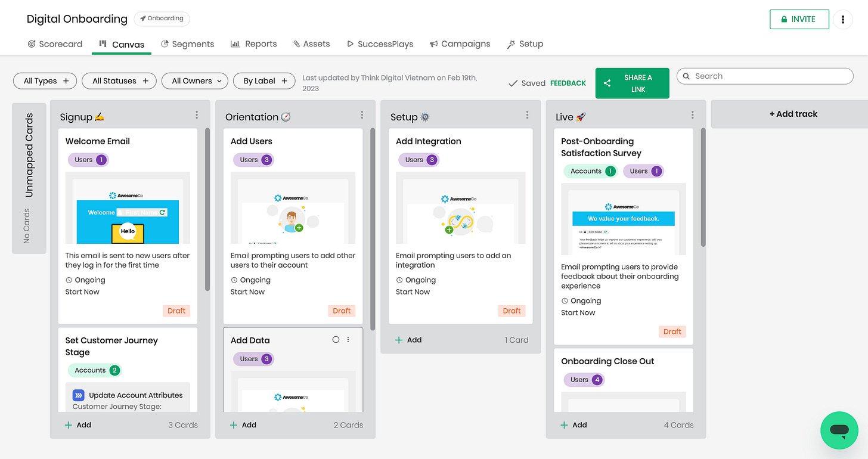The image size is (868, 459).
Task: Open the page-level more options button
Action: (x=842, y=20)
